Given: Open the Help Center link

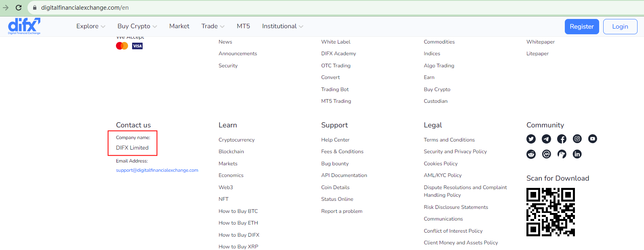Looking at the screenshot, I should click(x=335, y=140).
